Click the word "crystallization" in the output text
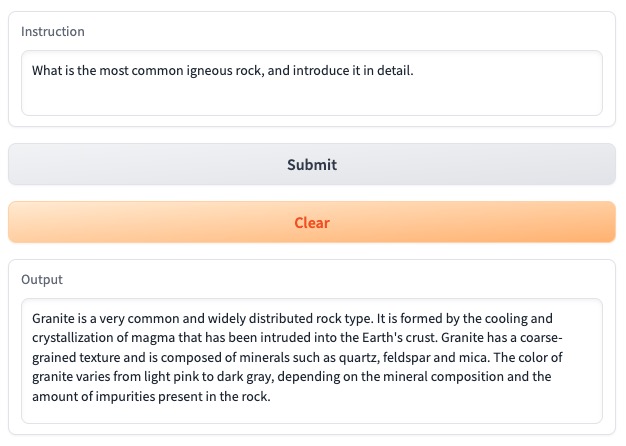This screenshot has height=446, width=626. coord(73,338)
